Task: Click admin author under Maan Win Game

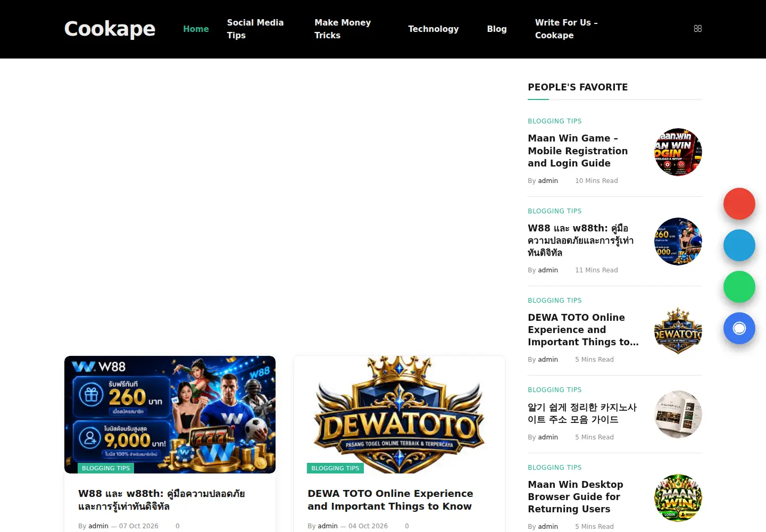Action: pyautogui.click(x=548, y=181)
